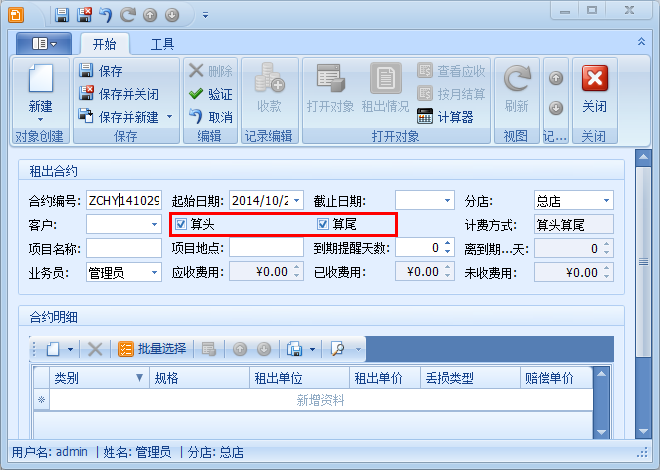Click the 项目地点 input field
Image resolution: width=660 pixels, height=470 pixels.
click(x=266, y=247)
